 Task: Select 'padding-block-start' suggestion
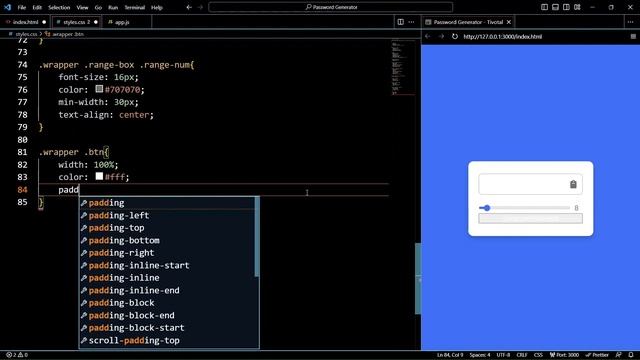[x=167, y=328]
